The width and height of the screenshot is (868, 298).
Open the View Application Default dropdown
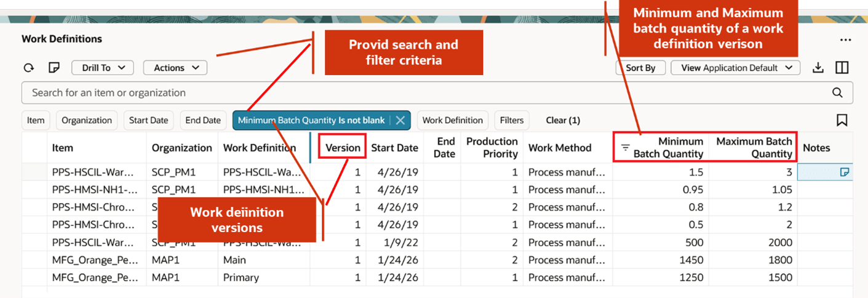pos(735,68)
